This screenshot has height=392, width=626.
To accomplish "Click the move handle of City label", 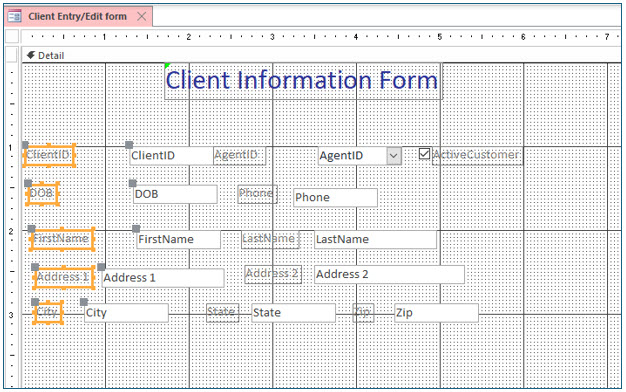I will click(x=35, y=302).
